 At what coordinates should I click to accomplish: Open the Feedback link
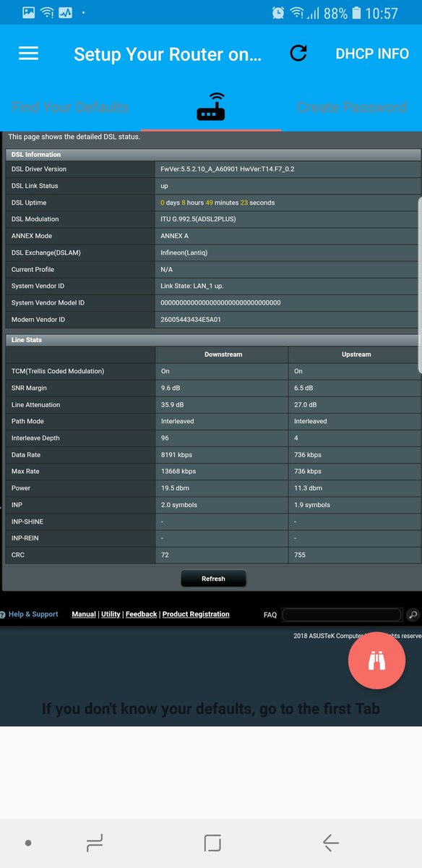click(x=142, y=614)
